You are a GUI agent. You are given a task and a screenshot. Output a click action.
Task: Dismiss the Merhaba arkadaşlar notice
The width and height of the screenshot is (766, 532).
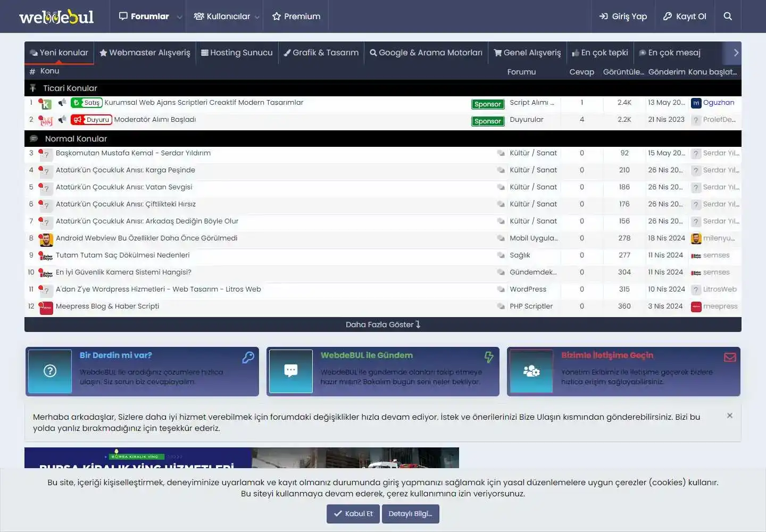(730, 415)
